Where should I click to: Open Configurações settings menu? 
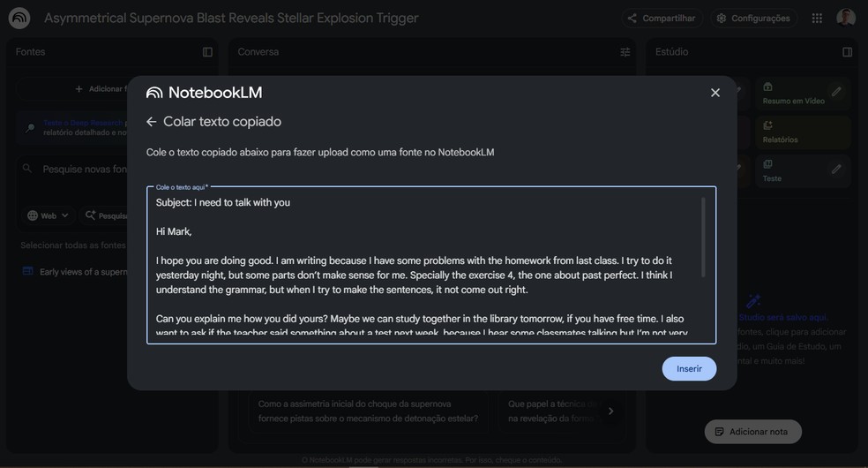point(752,18)
